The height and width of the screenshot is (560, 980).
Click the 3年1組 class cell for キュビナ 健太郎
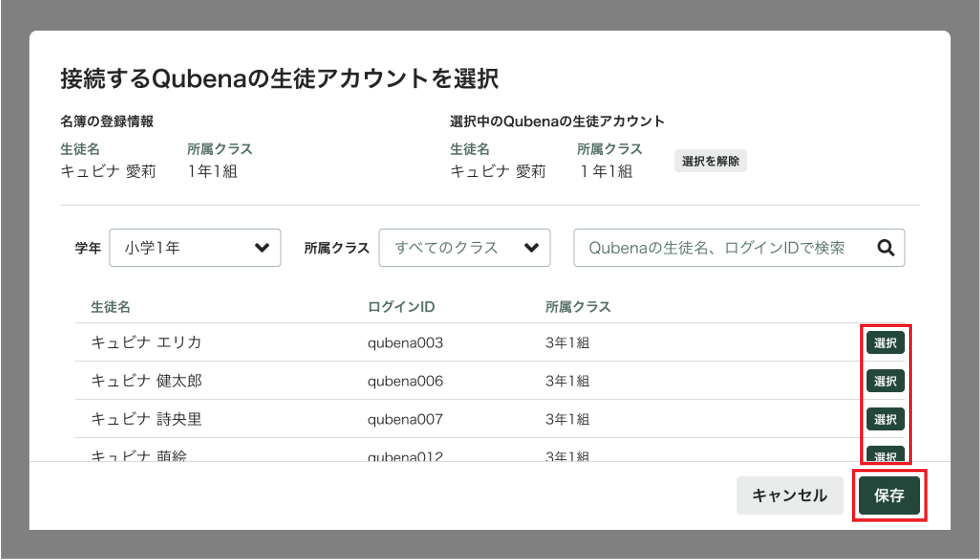point(567,381)
